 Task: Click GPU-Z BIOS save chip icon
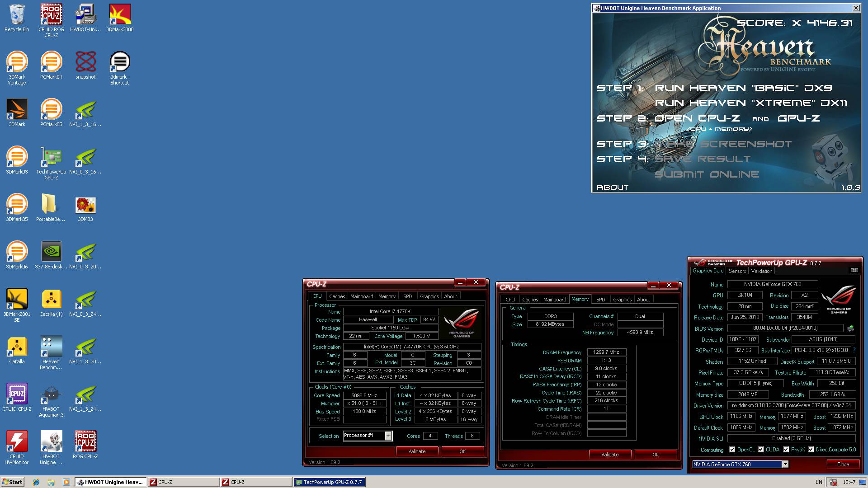850,328
